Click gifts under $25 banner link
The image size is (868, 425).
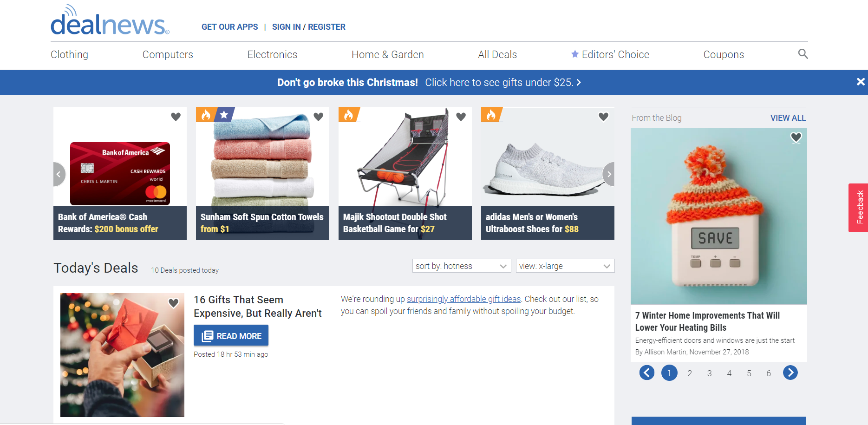pos(503,82)
